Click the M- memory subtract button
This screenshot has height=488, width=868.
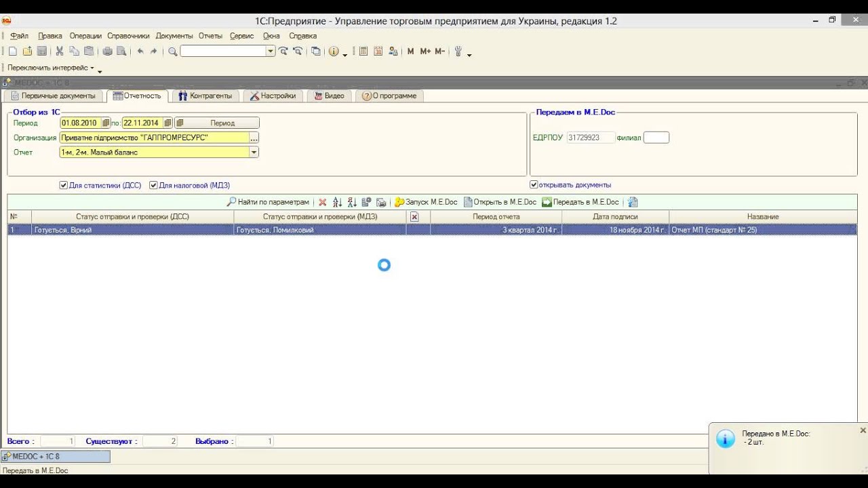pos(440,52)
